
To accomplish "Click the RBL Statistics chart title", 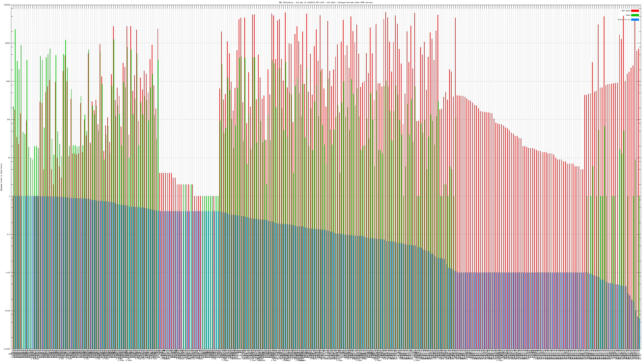I will pos(325,2).
